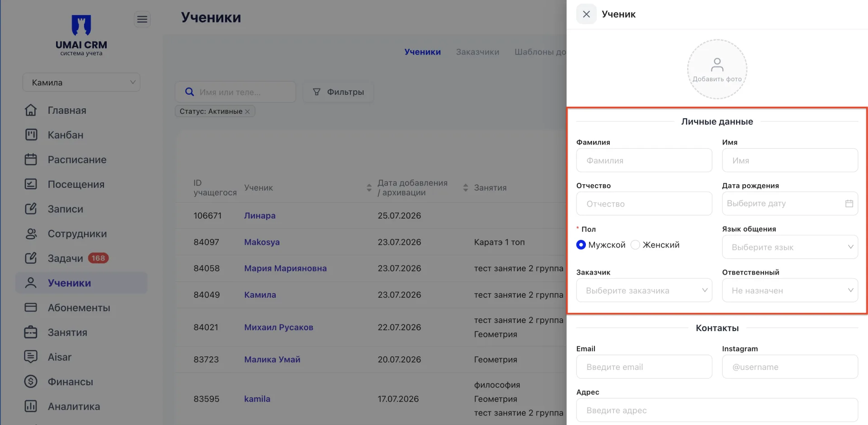The image size is (868, 425).
Task: Open Язык общения language dropdown
Action: [x=790, y=247]
